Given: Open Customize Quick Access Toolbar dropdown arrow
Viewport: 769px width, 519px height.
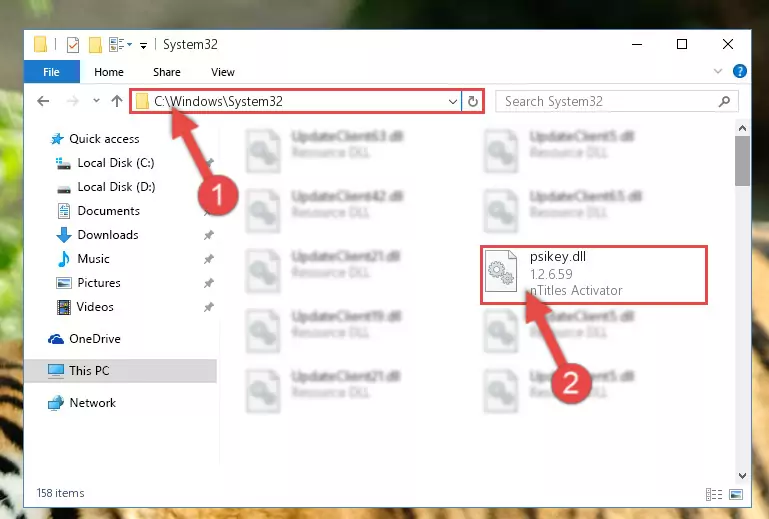Looking at the screenshot, I should click(x=143, y=46).
